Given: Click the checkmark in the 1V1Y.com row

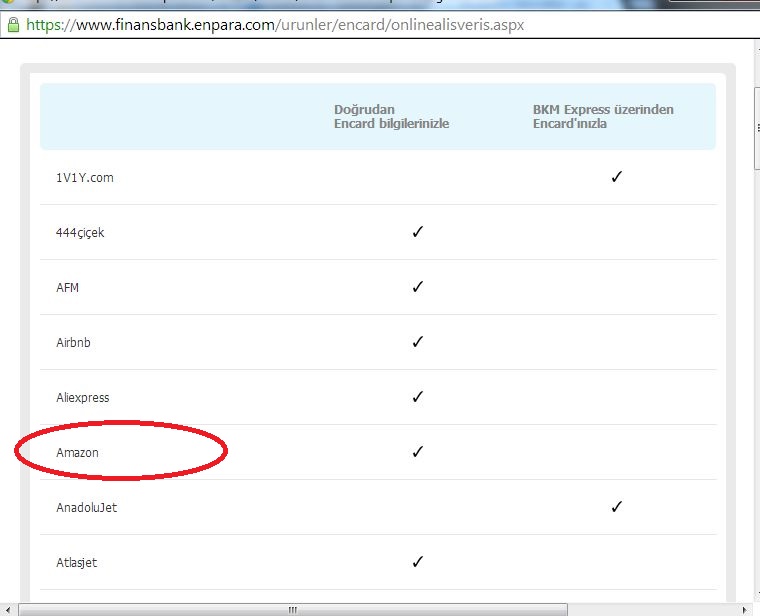Looking at the screenshot, I should pyautogui.click(x=616, y=177).
